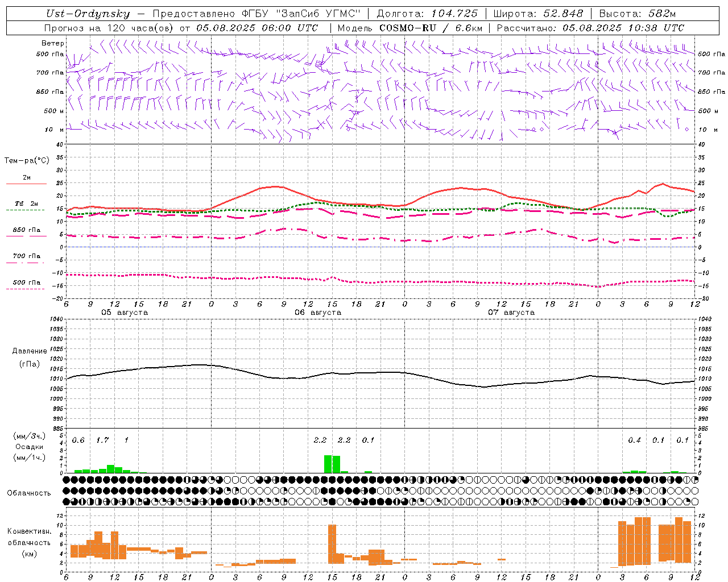
Task: Click the date label 06 августа
Action: 318,313
